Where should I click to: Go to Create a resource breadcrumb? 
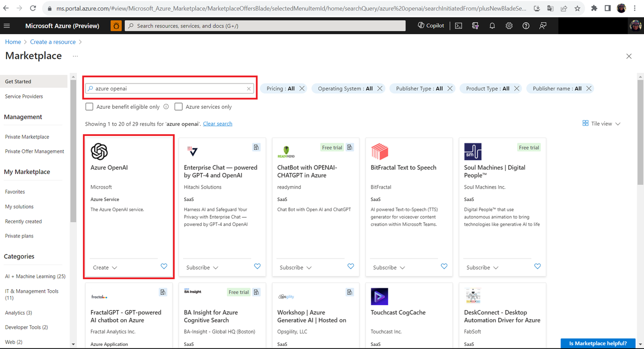tap(53, 42)
